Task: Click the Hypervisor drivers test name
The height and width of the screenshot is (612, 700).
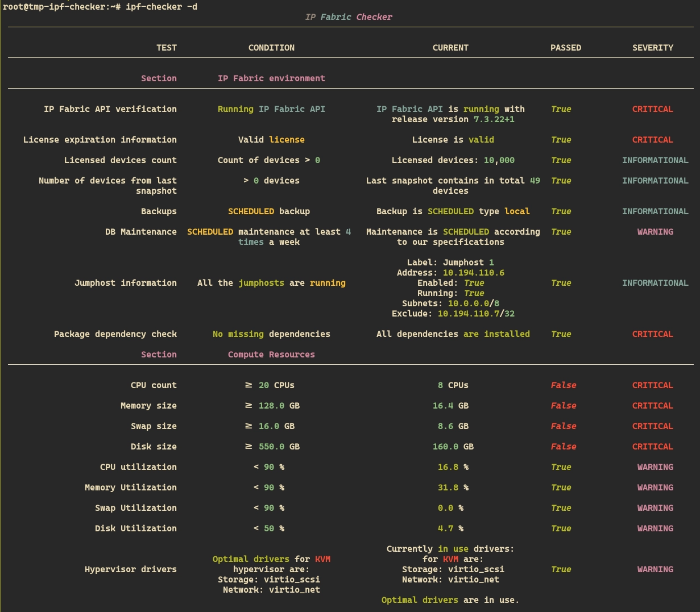Action: coord(130,569)
